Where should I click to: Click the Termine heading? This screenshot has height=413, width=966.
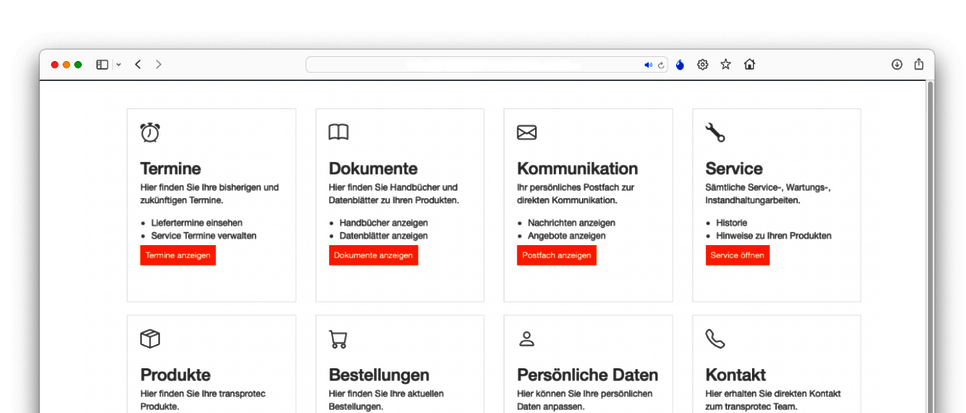(x=171, y=168)
